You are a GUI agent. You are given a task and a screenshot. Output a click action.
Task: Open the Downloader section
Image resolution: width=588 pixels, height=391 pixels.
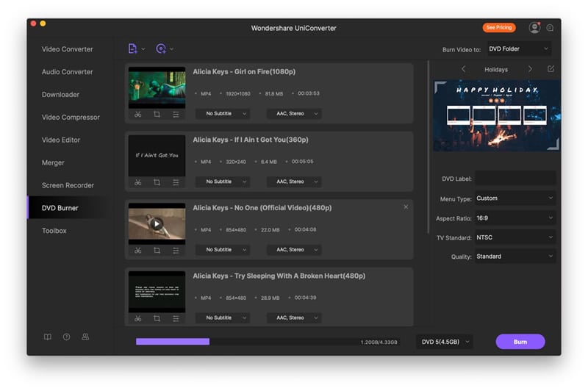60,95
